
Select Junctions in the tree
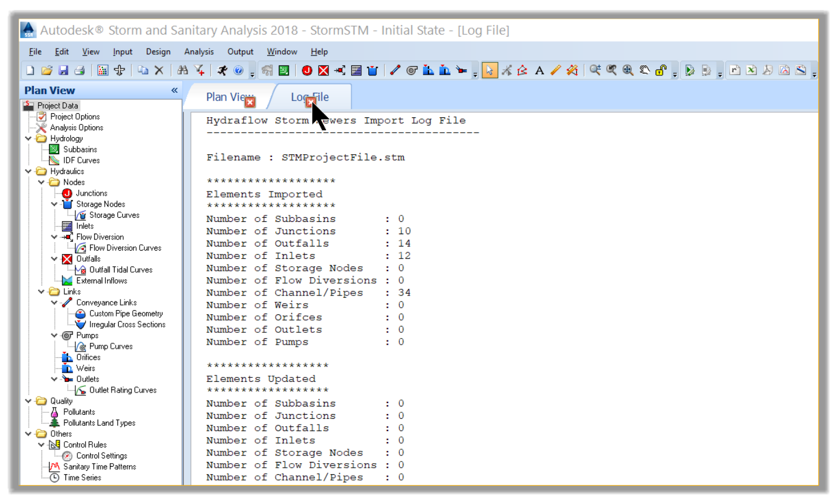point(91,193)
